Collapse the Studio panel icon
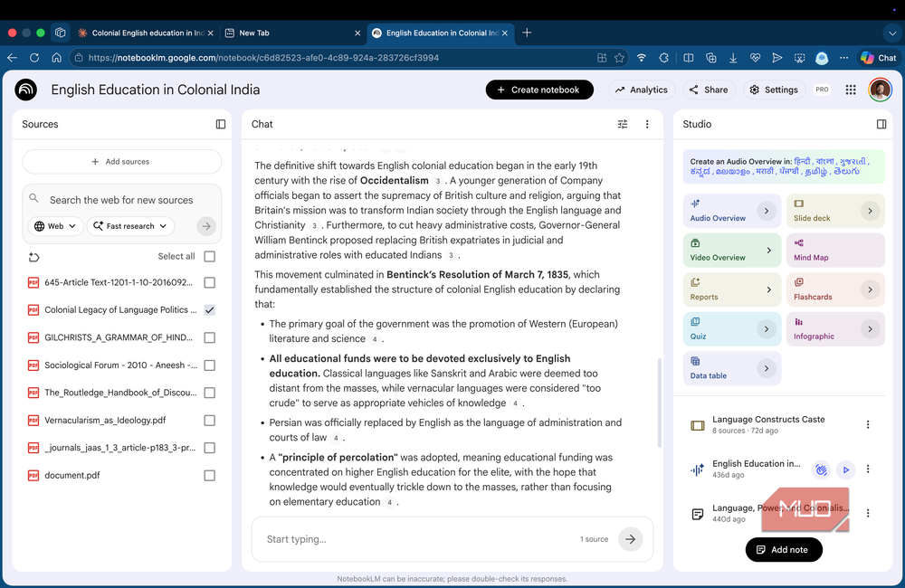Viewport: 905px width, 588px height. tap(881, 124)
